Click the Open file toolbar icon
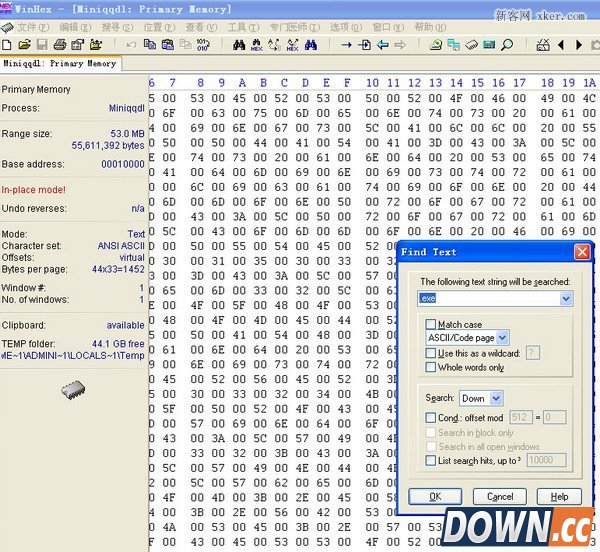This screenshot has height=552, width=600. click(24, 45)
